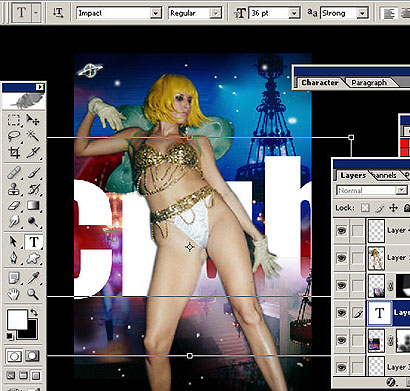This screenshot has width=410, height=391.
Task: Select the Healing Brush bandage tool
Action: [14, 173]
